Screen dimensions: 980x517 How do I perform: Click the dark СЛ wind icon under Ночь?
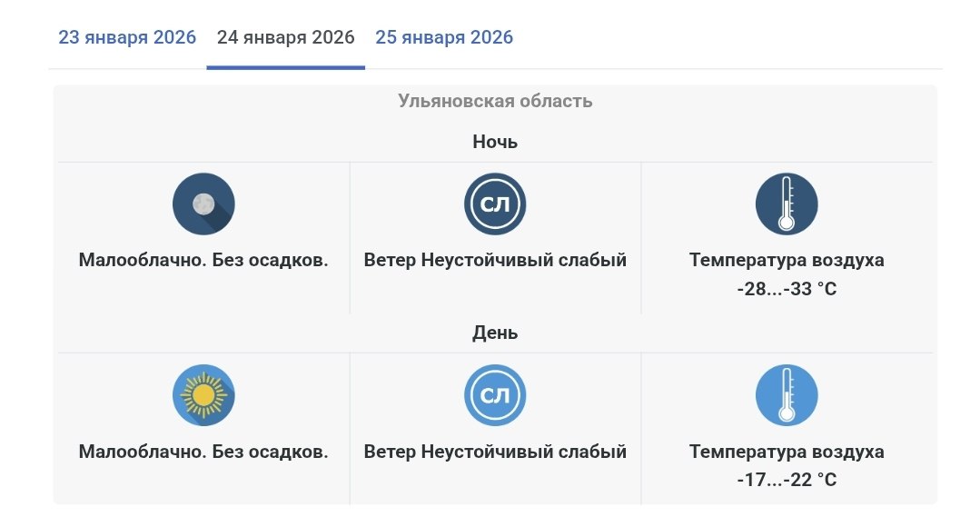495,204
